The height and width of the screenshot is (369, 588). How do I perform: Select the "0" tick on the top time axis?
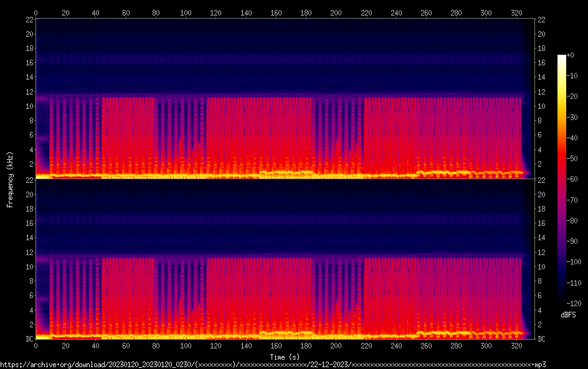tap(36, 12)
